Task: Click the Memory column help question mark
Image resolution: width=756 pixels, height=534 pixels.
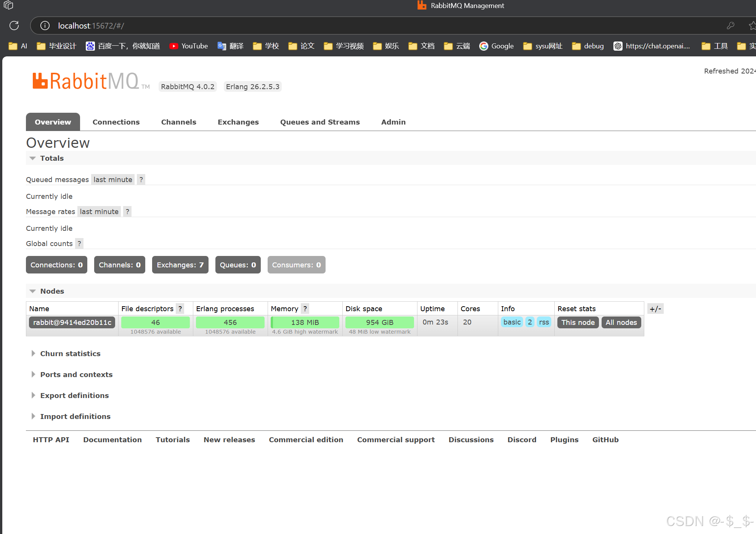Action: coord(305,309)
